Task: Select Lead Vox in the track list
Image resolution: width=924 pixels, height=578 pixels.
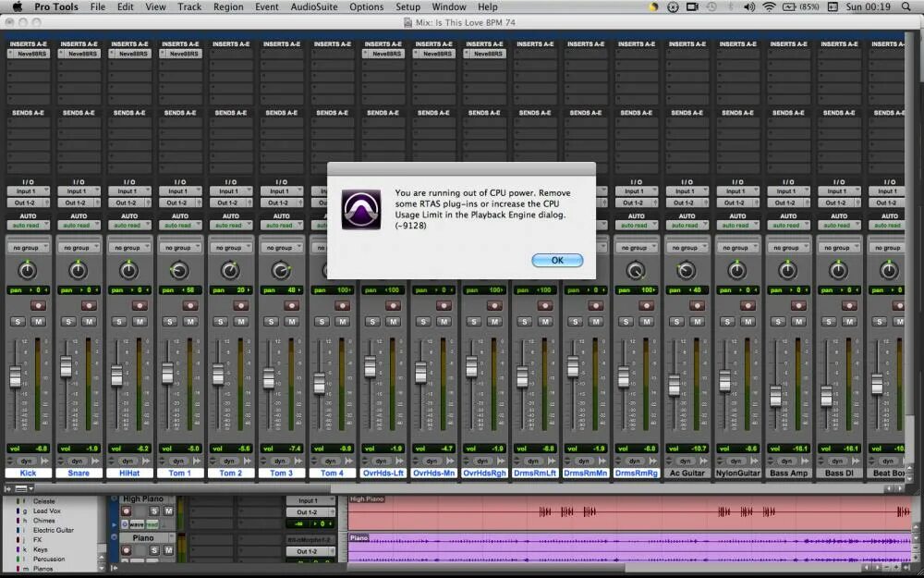Action: point(47,511)
